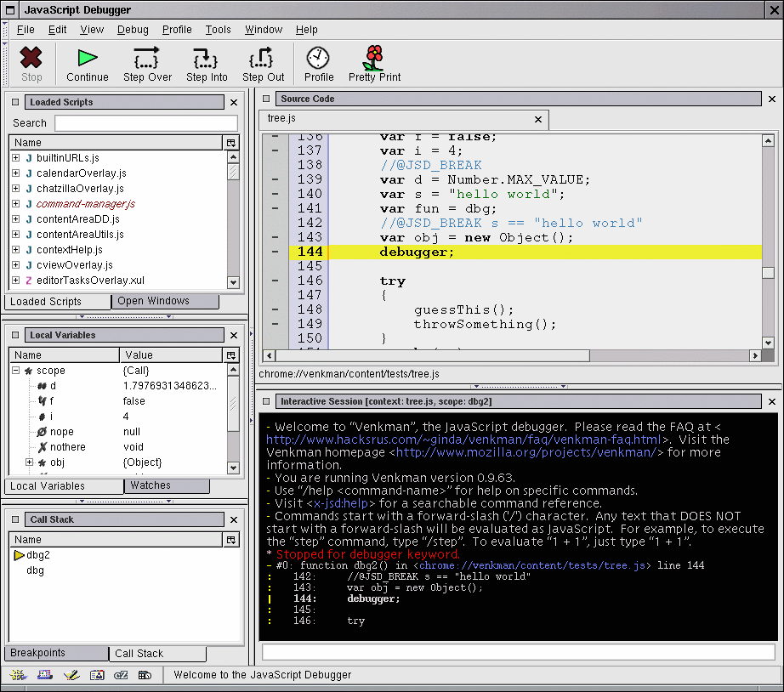Collapse the scope variable tree node
Image resolution: width=784 pixels, height=692 pixels.
pyautogui.click(x=16, y=371)
